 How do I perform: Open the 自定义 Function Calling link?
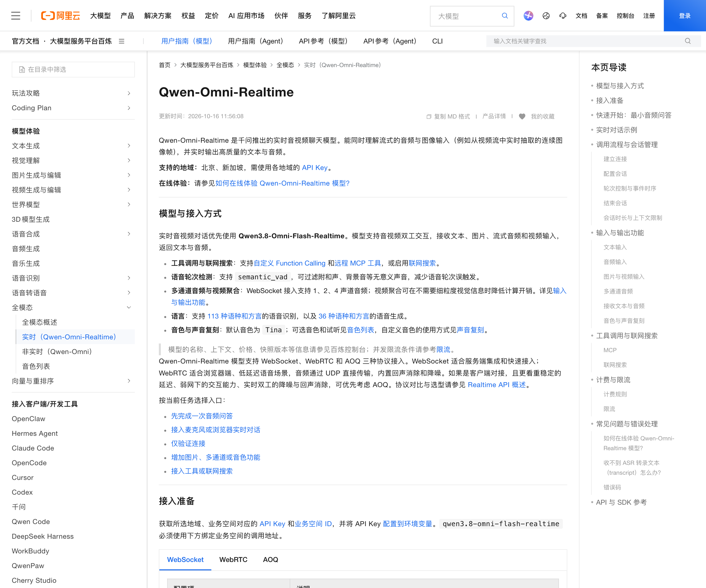tap(290, 263)
